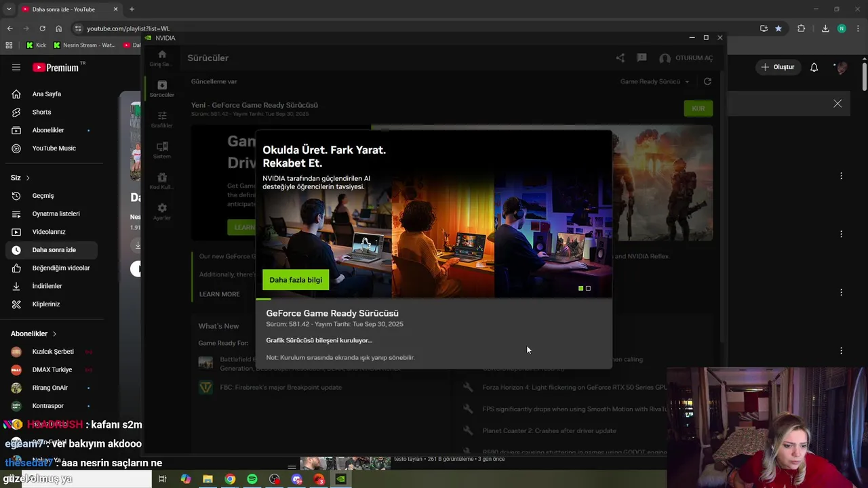Bookmark this page with the star icon

point(778,28)
